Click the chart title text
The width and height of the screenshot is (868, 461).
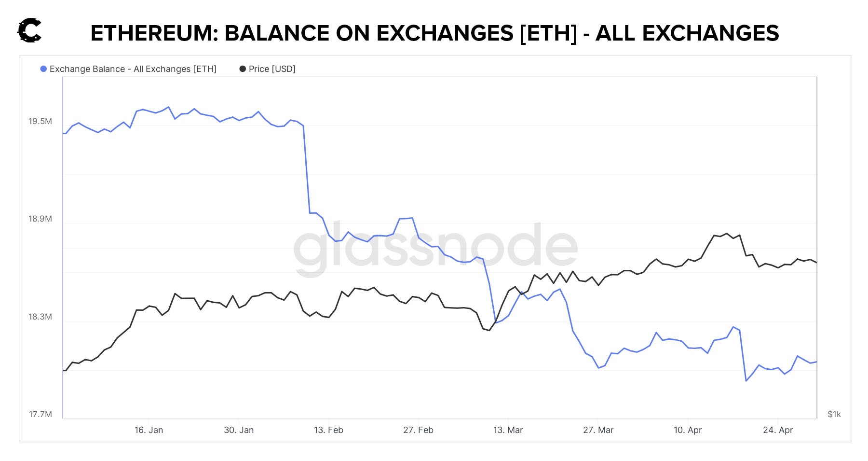tap(434, 33)
